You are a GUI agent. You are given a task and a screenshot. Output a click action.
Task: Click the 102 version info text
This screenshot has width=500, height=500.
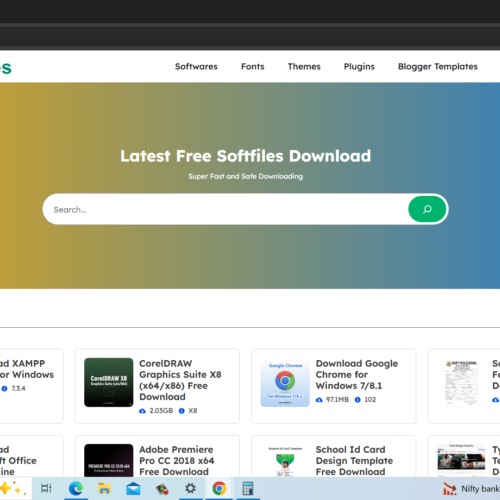click(370, 399)
